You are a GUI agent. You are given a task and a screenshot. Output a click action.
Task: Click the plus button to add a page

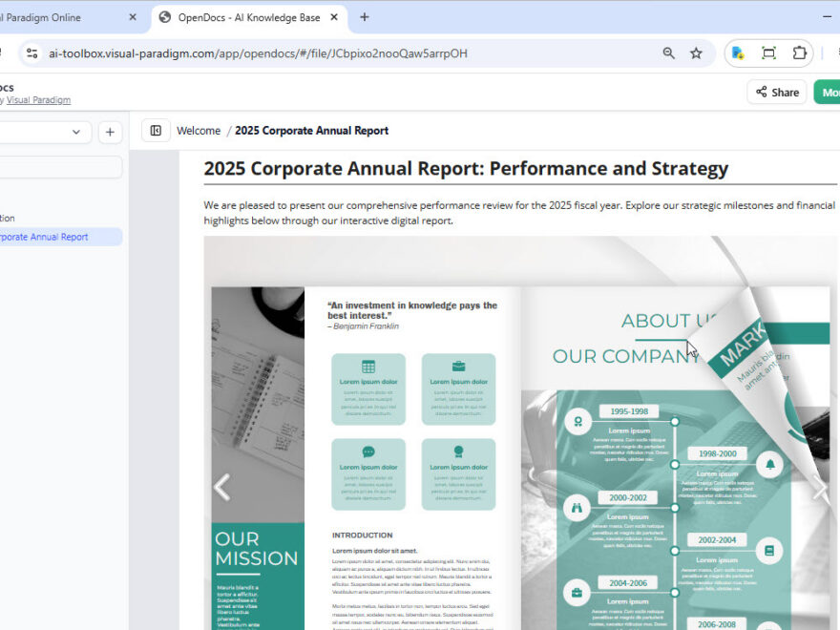[110, 133]
